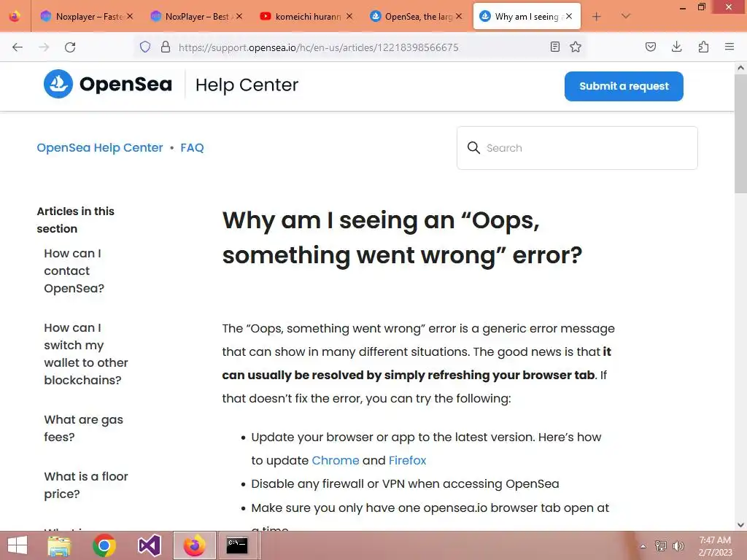Open the extensions puzzle icon
The width and height of the screenshot is (747, 560).
(x=703, y=47)
